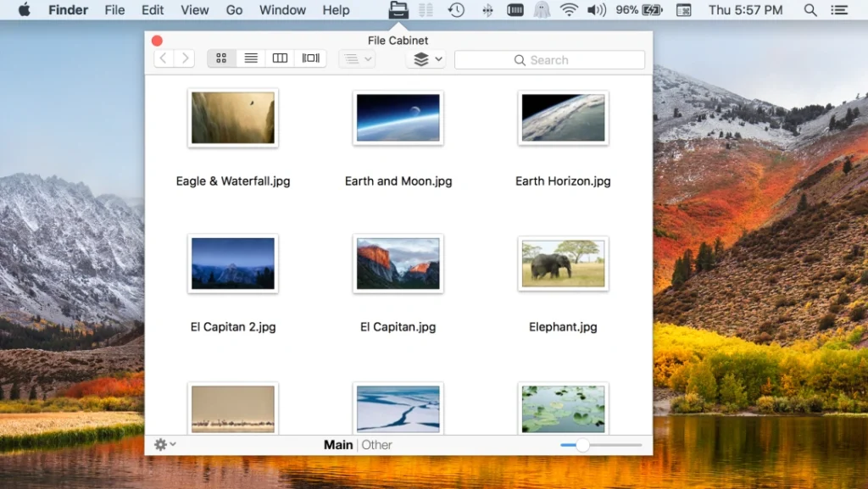868x489 pixels.
Task: Click the Wi-Fi menu bar icon
Action: [x=568, y=10]
